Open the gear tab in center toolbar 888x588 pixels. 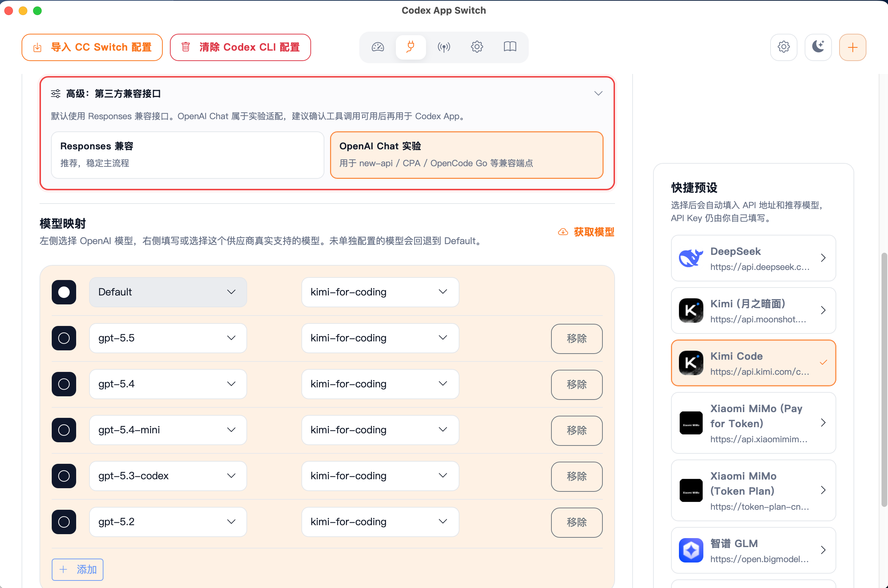[x=477, y=47]
